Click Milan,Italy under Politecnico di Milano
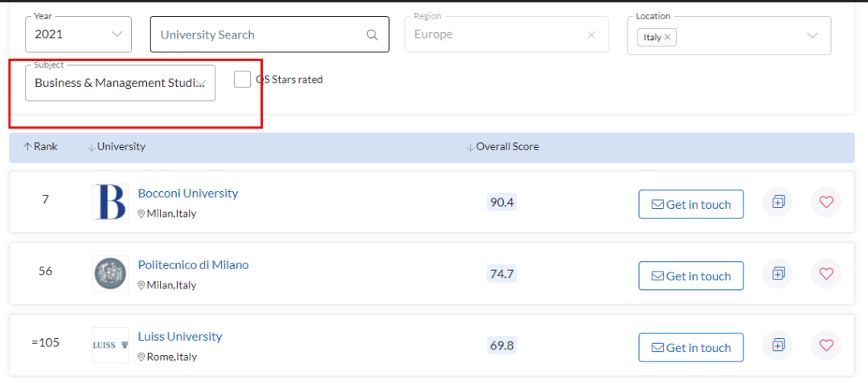This screenshot has height=384, width=868. 171,285
